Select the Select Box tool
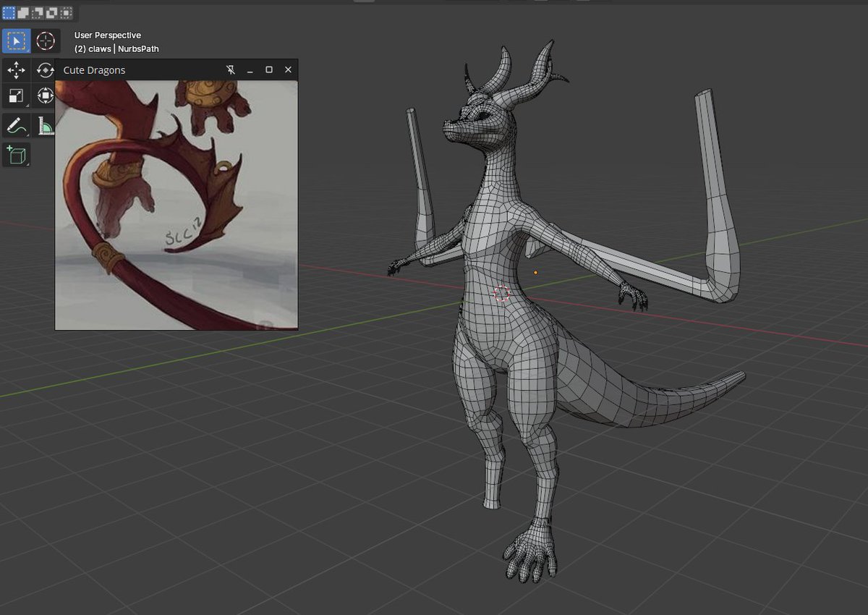Viewport: 868px width, 615px height. (x=16, y=41)
